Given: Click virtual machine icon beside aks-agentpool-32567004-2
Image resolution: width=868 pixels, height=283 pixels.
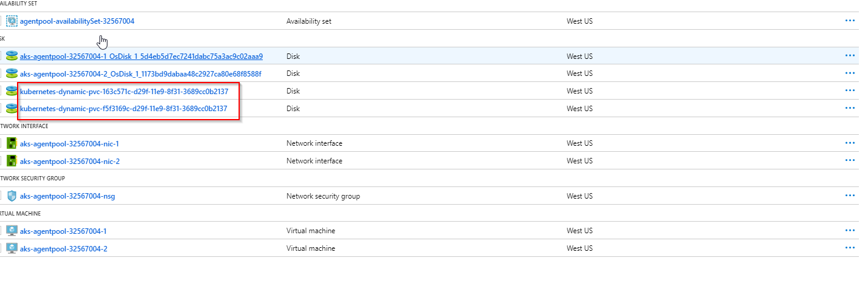Looking at the screenshot, I should 12,248.
